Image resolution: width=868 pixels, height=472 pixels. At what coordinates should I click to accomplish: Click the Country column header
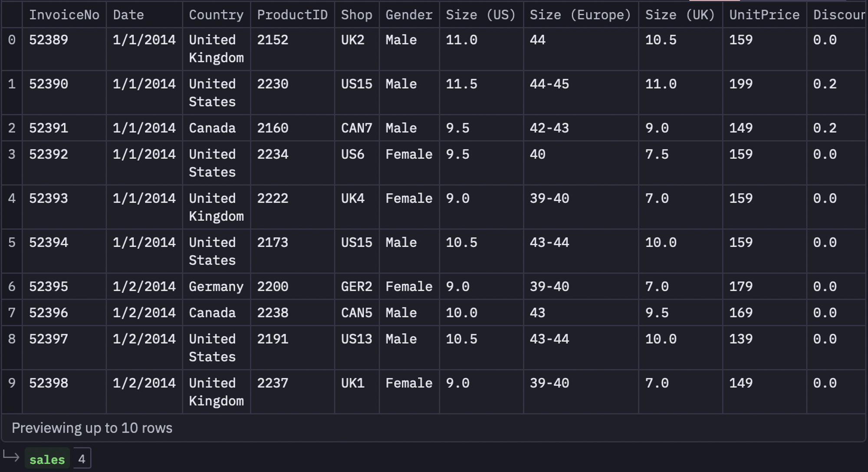click(216, 15)
